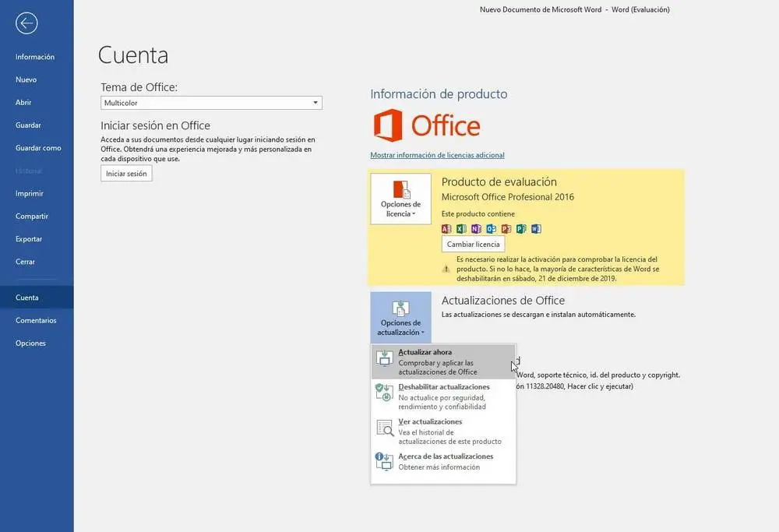
Task: Collapse the Opciones de actualización dropdown
Action: [x=400, y=317]
